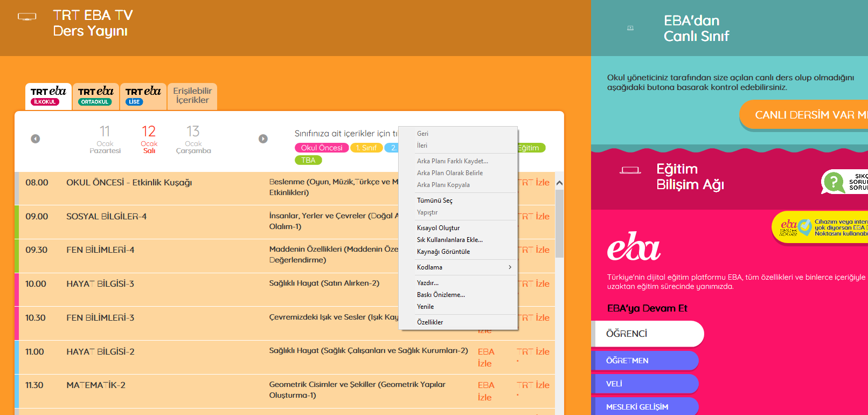Image resolution: width=868 pixels, height=415 pixels.
Task: Click Tümünü Seç in the context menu
Action: point(458,200)
